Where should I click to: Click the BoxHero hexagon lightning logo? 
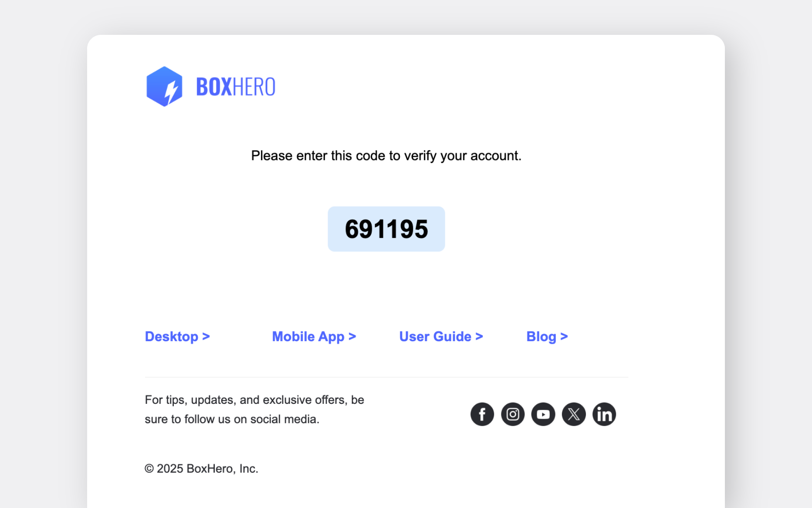(x=164, y=87)
